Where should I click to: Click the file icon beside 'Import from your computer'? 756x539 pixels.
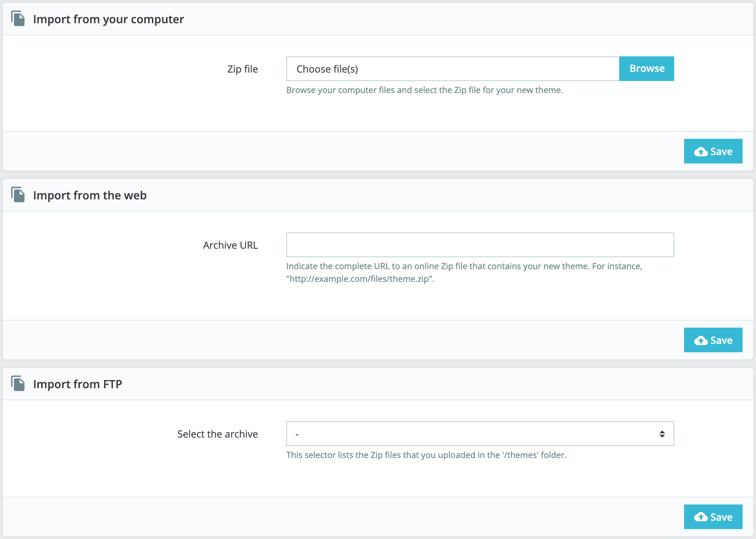18,19
